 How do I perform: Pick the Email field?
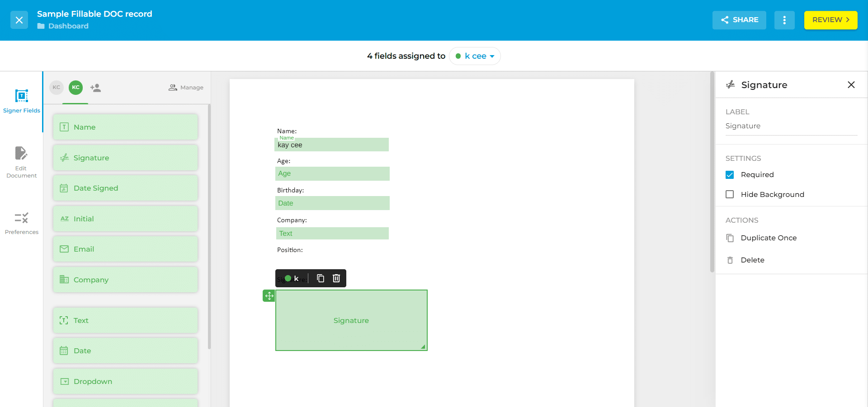point(125,249)
